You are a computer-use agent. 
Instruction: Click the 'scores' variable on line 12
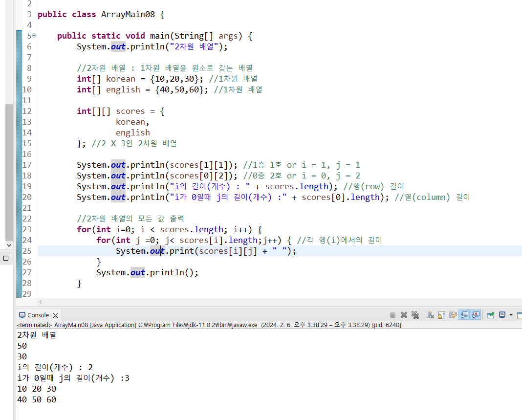[x=130, y=111]
